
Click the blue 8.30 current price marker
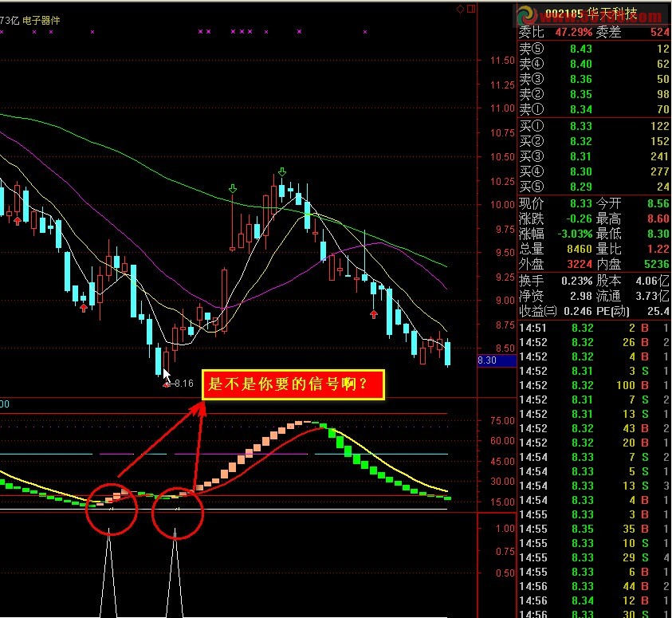click(497, 360)
